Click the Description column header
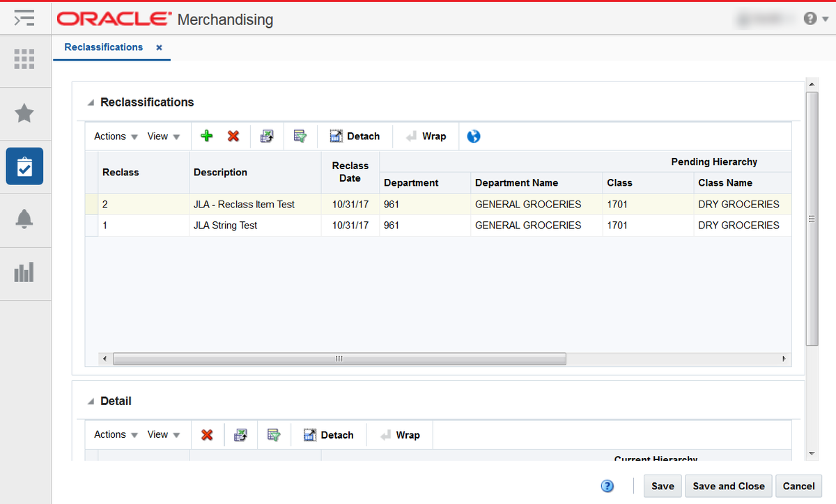836x504 pixels. [255, 172]
